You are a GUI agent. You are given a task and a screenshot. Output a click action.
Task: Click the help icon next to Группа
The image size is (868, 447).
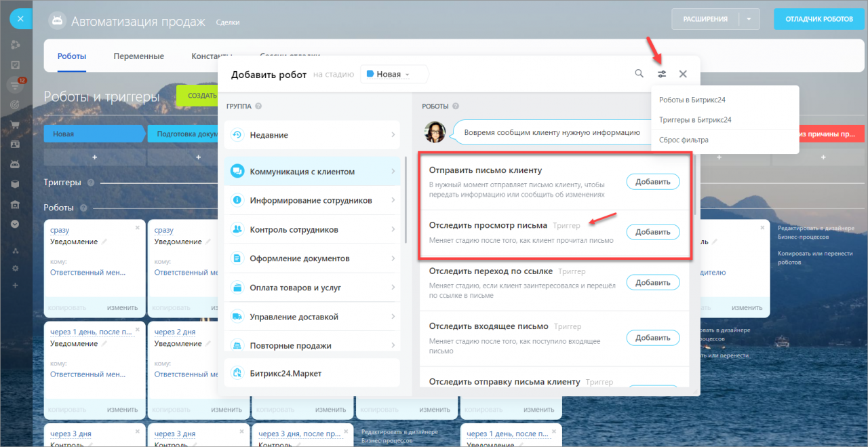point(258,106)
